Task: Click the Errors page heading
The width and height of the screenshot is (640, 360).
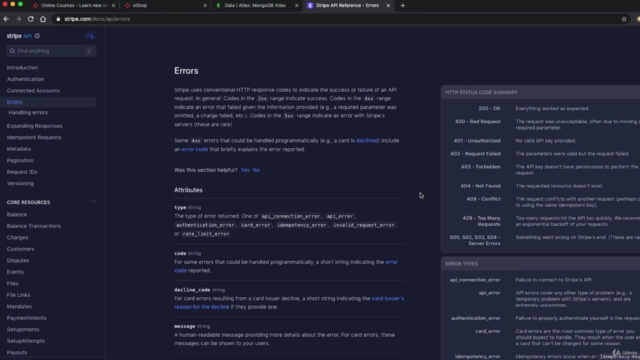Action: coord(186,71)
